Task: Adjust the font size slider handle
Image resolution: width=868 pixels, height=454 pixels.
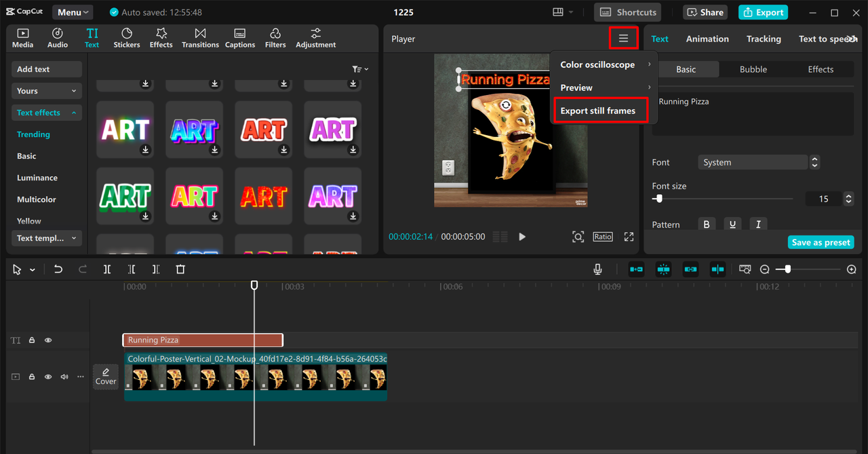Action: (x=658, y=199)
